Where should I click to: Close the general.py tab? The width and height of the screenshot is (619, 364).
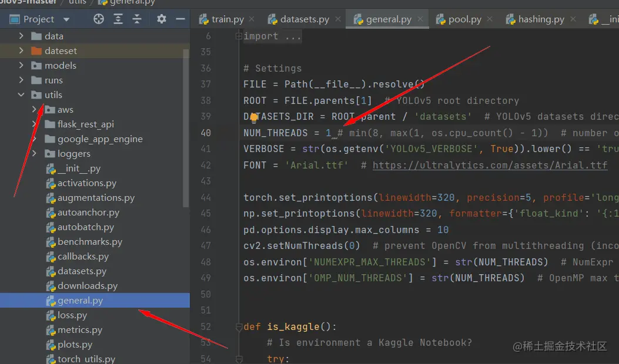[x=420, y=19]
